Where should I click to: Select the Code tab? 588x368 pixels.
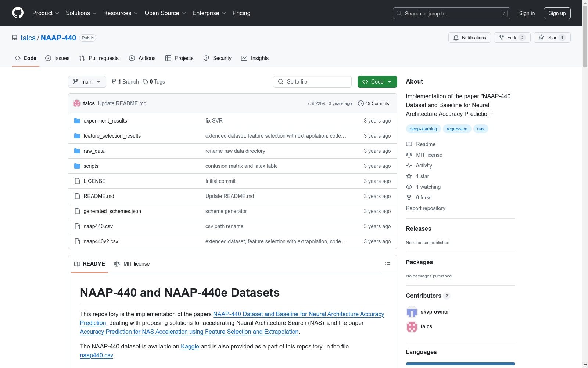tap(26, 58)
